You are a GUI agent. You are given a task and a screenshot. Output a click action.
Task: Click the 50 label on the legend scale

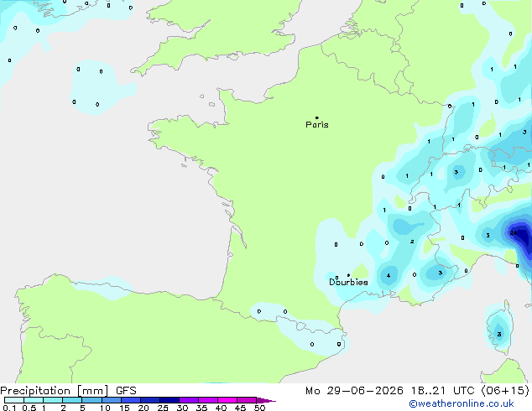tap(259, 408)
